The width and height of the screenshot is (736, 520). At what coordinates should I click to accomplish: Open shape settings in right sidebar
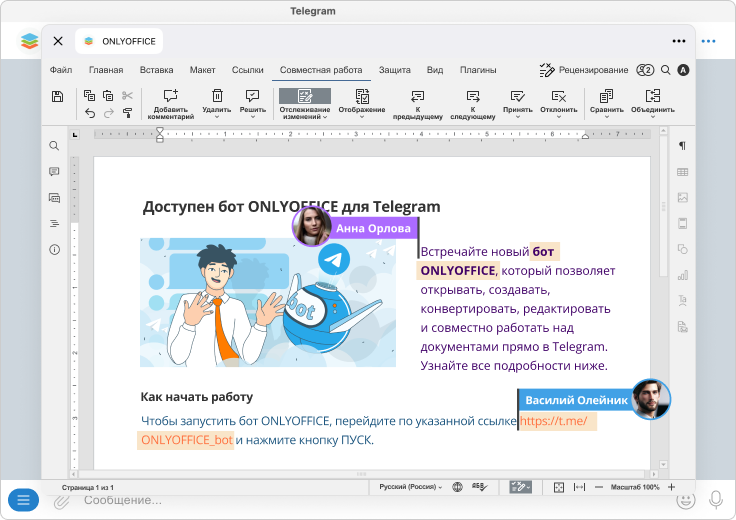coord(682,249)
